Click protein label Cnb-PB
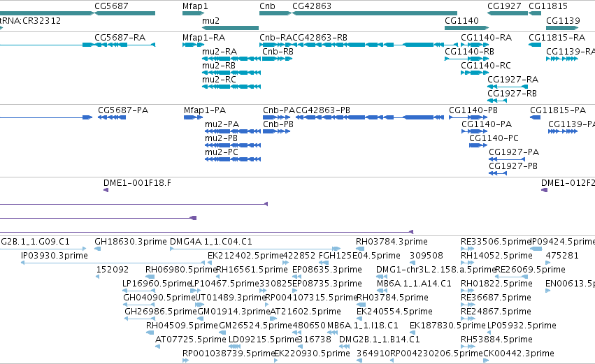The width and height of the screenshot is (595, 364). click(x=278, y=124)
